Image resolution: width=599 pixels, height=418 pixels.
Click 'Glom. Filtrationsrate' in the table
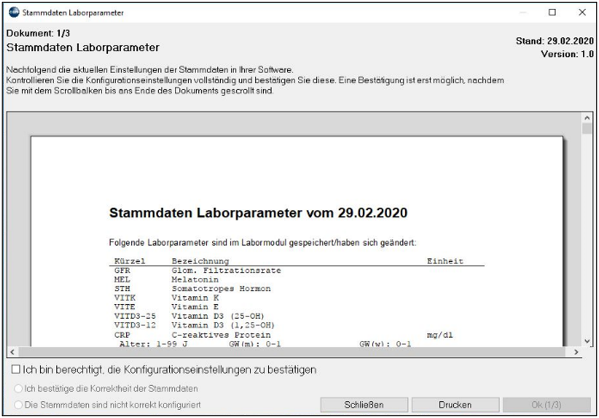coord(226,271)
